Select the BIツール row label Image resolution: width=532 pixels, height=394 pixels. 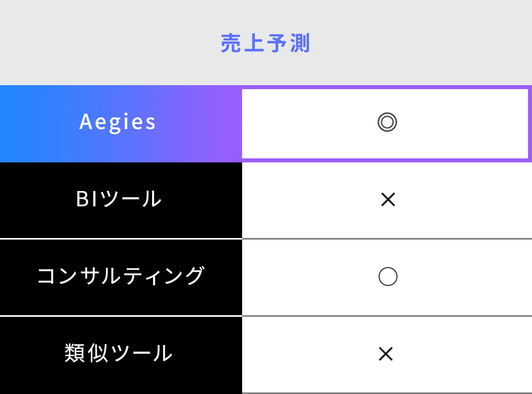(x=119, y=199)
